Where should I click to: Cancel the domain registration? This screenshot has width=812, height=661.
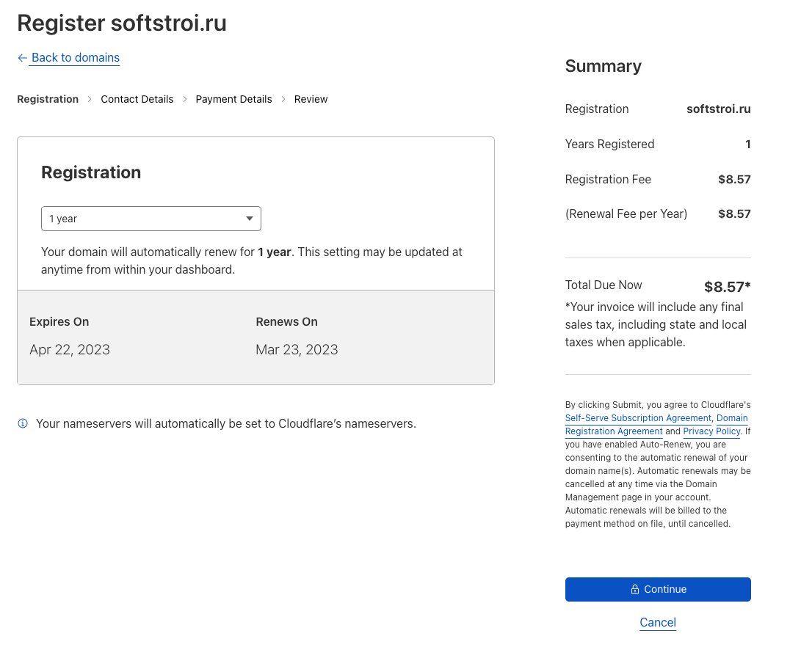657,622
